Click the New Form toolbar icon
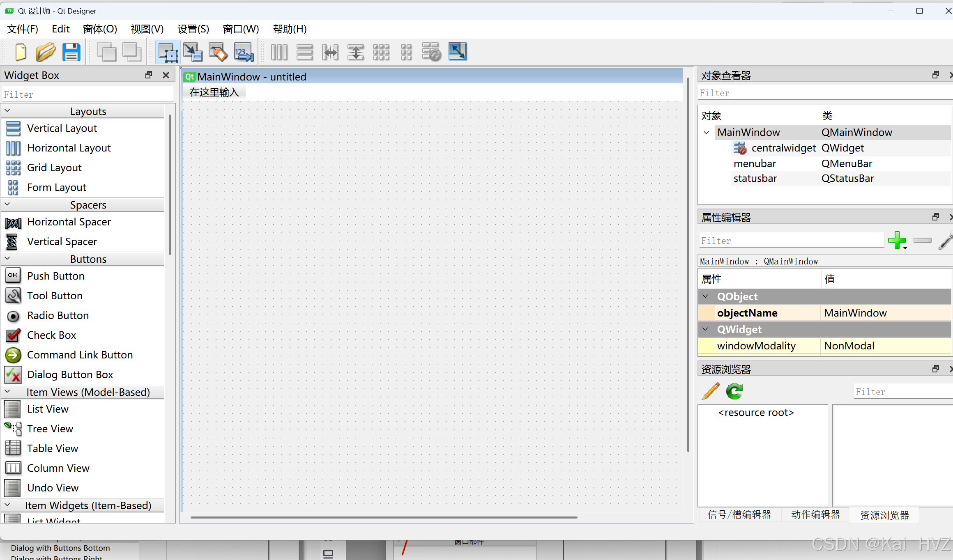The width and height of the screenshot is (953, 560). (x=21, y=52)
